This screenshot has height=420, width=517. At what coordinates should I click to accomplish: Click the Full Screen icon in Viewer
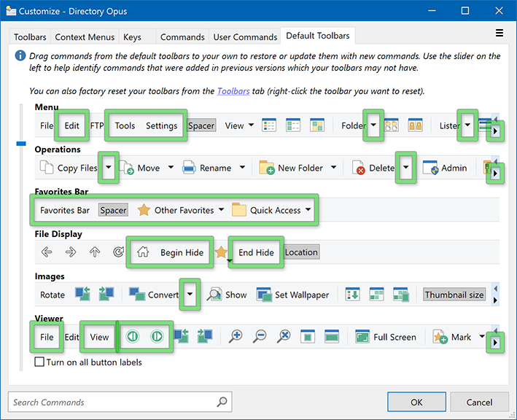(x=362, y=337)
